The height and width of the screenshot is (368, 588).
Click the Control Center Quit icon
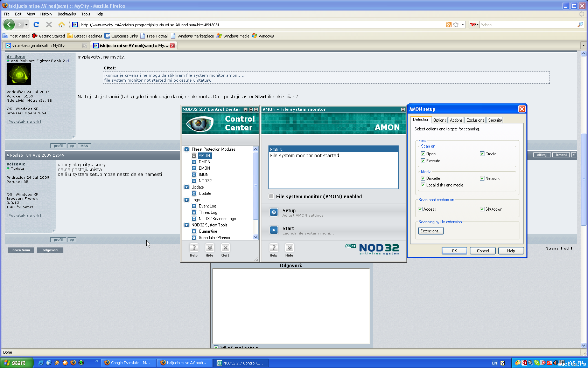pyautogui.click(x=225, y=248)
